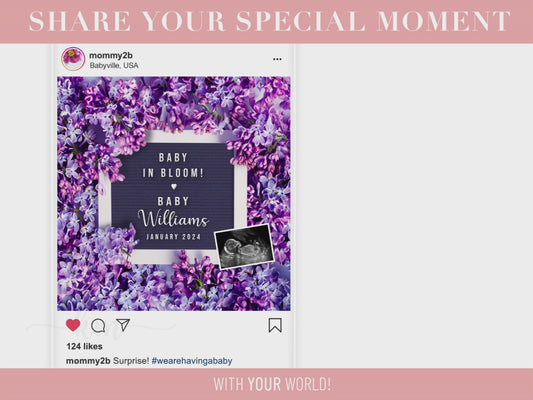
Task: Click the Williams script name on the board
Action: pos(173,219)
